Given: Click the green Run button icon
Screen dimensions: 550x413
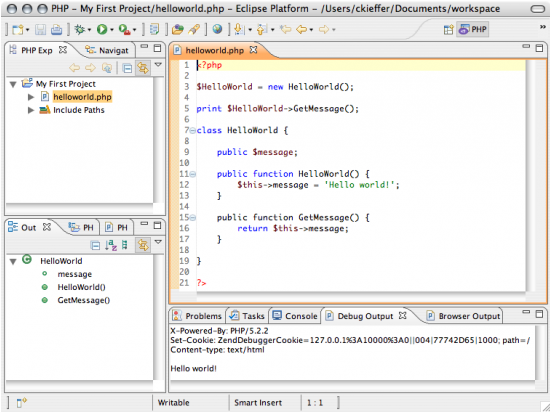Looking at the screenshot, I should tap(102, 29).
